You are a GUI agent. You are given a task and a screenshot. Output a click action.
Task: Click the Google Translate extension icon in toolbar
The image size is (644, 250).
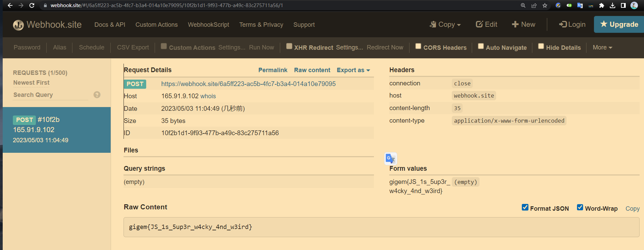(580, 5)
